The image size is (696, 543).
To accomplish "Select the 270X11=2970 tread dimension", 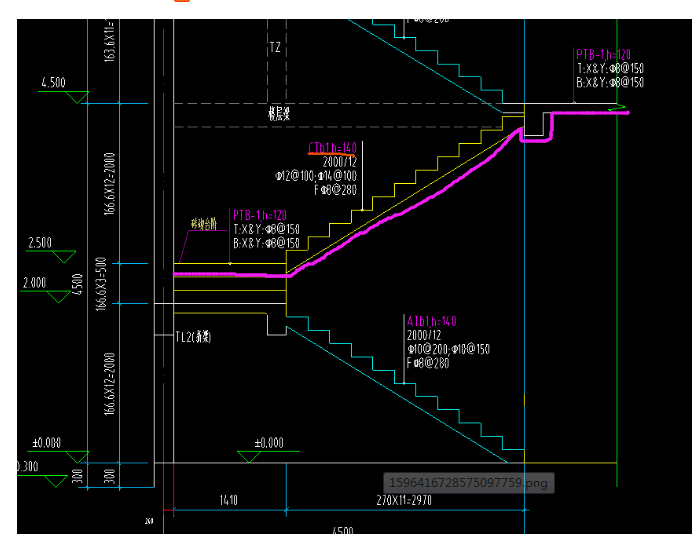I will [404, 500].
